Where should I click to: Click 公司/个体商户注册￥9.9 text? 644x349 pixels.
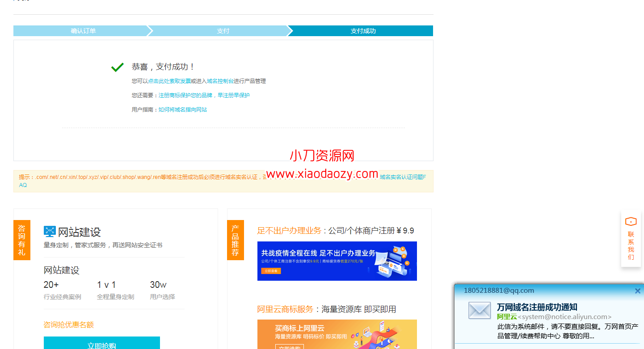pos(371,231)
